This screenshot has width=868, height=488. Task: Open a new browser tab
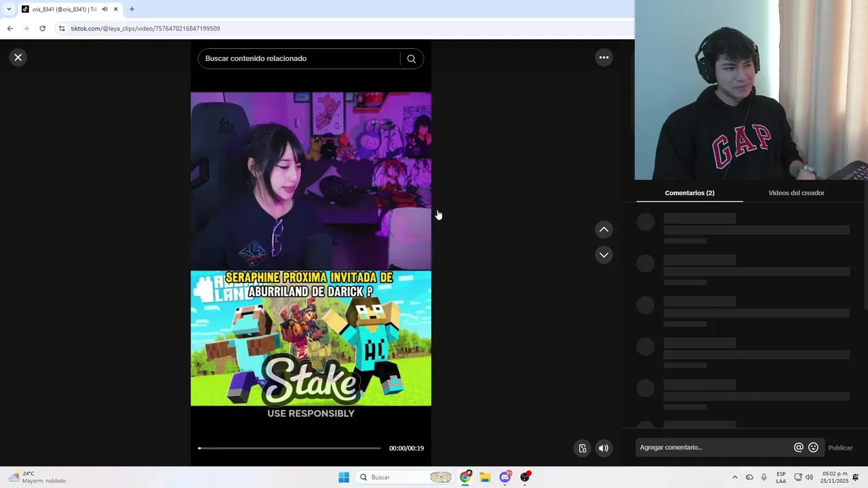(x=132, y=9)
